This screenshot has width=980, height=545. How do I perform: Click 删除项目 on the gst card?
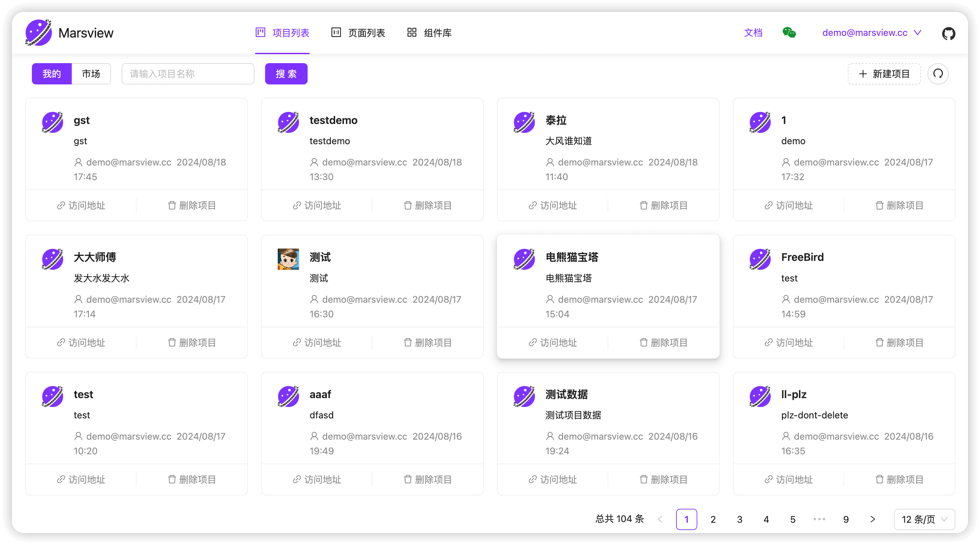(192, 205)
